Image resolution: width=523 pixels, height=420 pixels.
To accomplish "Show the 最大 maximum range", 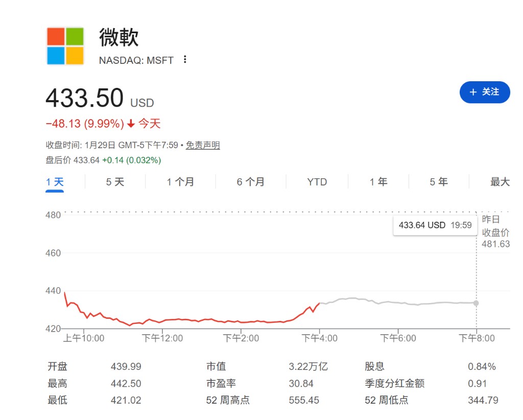I will 500,182.
